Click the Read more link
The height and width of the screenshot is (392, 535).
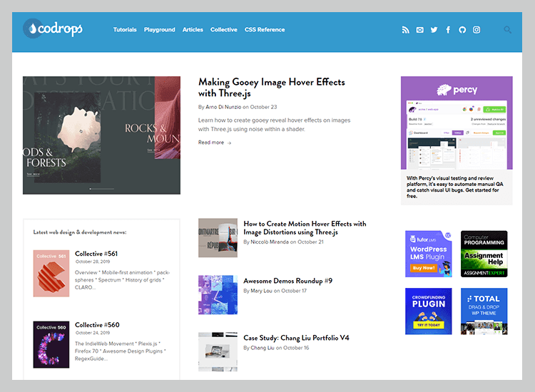click(x=211, y=143)
